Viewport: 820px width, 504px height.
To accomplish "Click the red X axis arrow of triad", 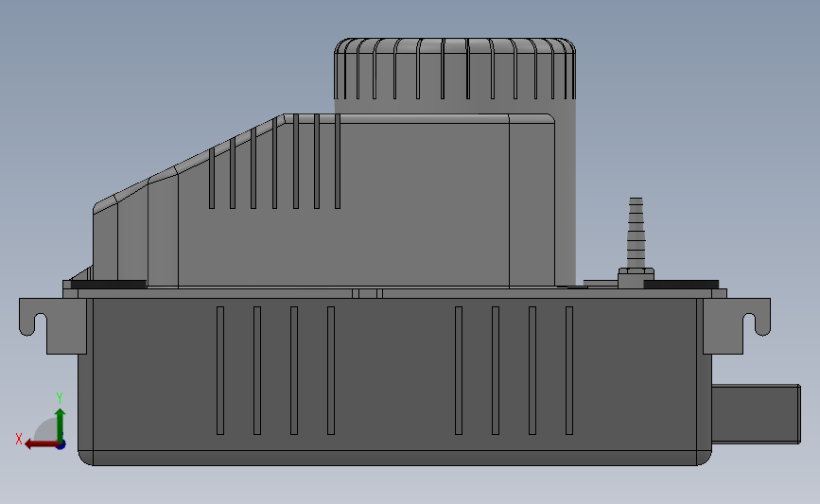I will (x=41, y=444).
